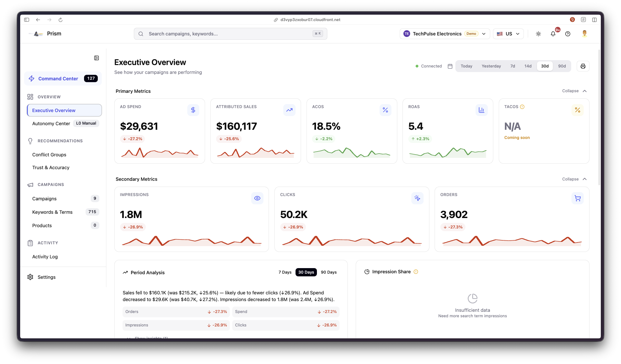
Task: Click TACOS info tooltip icon
Action: click(x=522, y=107)
